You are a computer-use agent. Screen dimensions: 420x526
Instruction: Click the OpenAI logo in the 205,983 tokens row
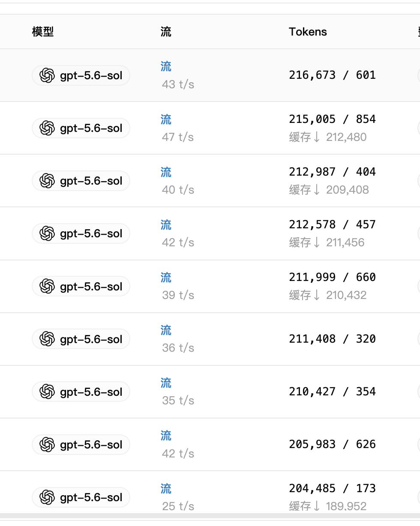click(47, 445)
